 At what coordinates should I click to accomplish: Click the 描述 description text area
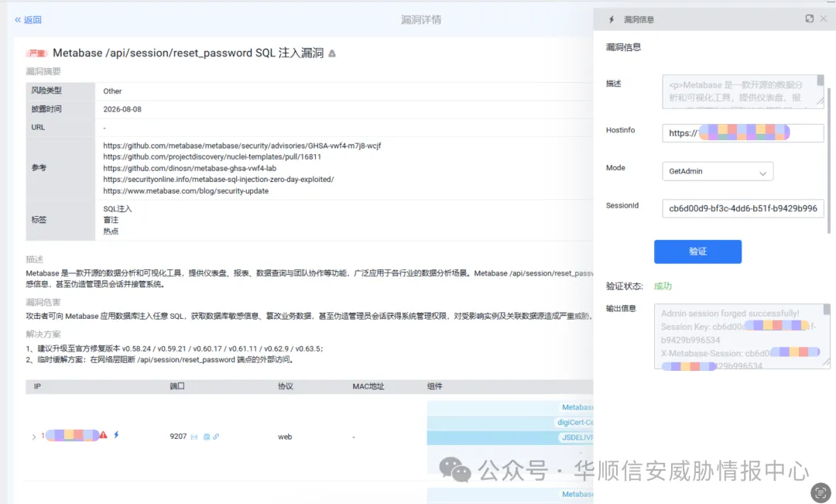point(742,91)
